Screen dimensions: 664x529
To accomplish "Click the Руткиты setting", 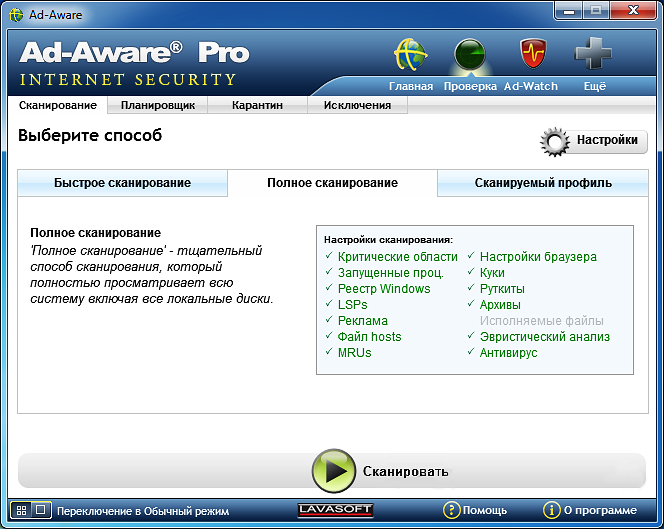I will (x=502, y=289).
